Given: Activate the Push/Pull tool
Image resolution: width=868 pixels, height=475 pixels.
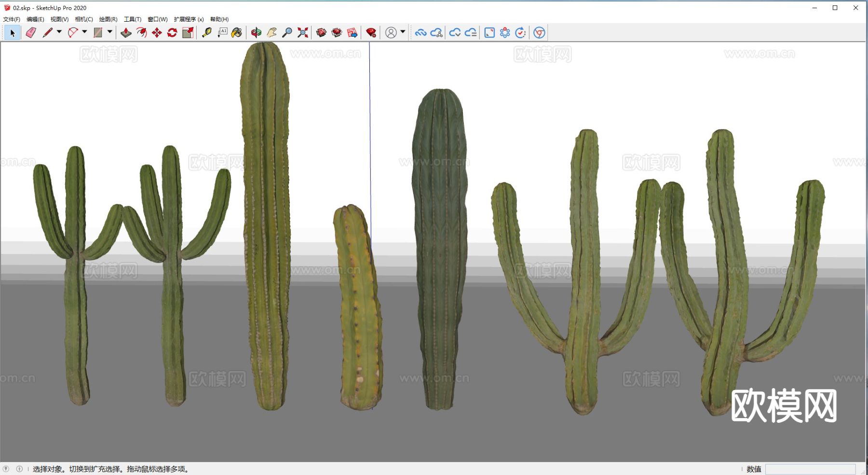Looking at the screenshot, I should coord(126,32).
